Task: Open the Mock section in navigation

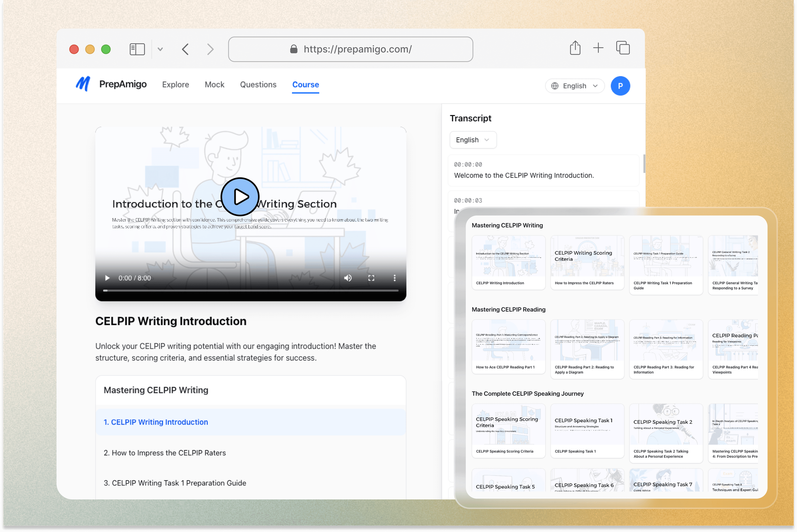Action: (x=214, y=85)
